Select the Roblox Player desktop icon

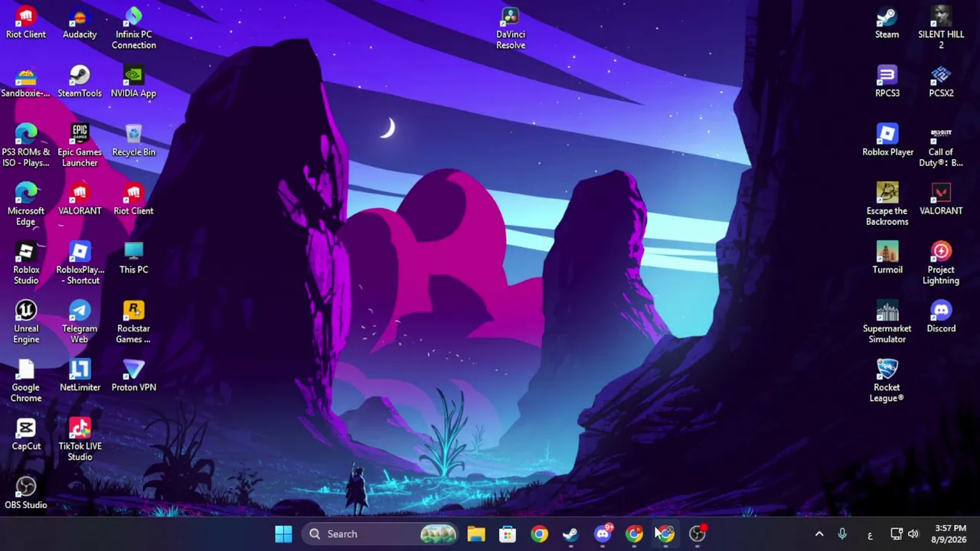click(x=887, y=141)
